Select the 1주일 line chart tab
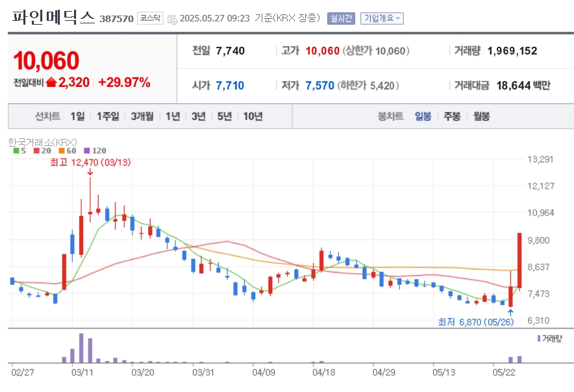Screen dimensions: 574x392 coord(108,116)
